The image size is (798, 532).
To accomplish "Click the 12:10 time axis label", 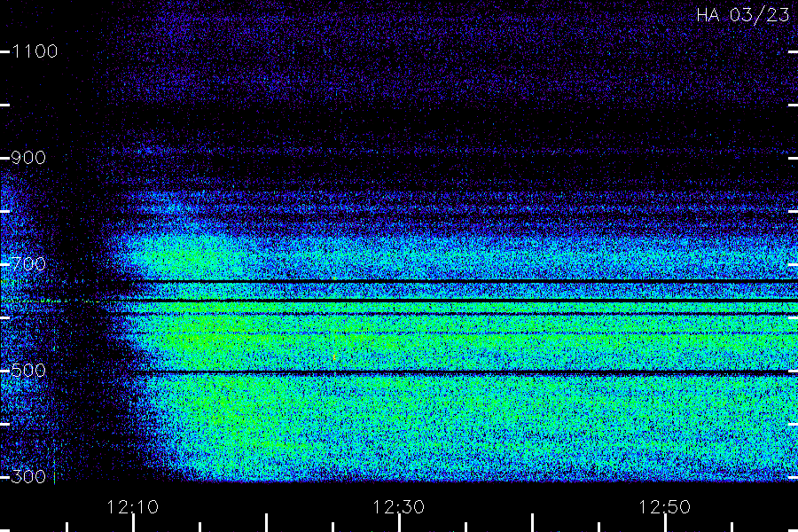I will click(132, 507).
